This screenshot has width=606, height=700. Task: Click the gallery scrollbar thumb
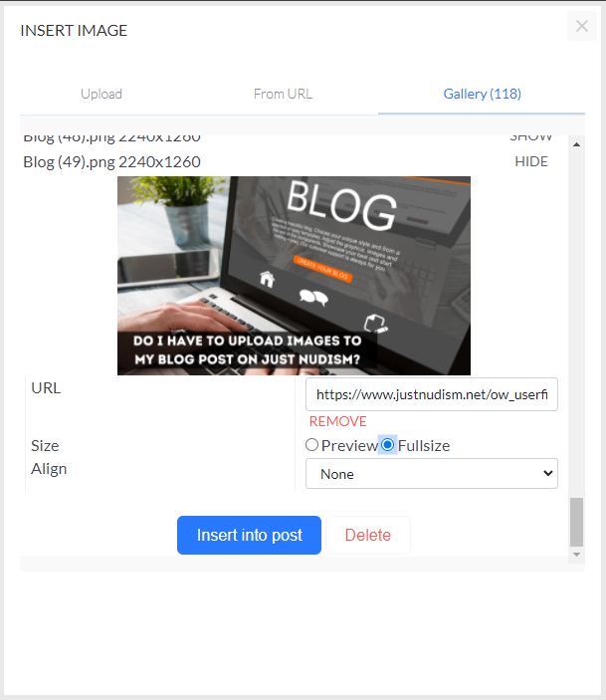576,523
